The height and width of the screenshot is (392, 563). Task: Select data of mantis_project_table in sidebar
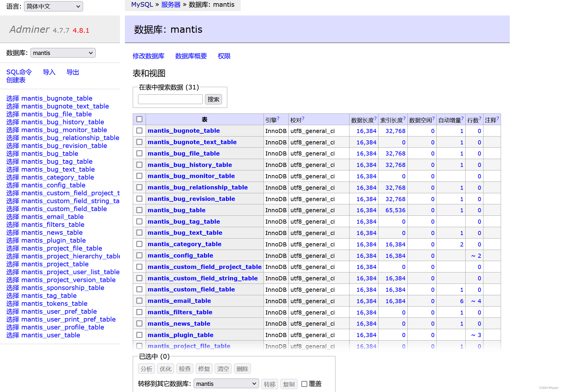coord(13,264)
